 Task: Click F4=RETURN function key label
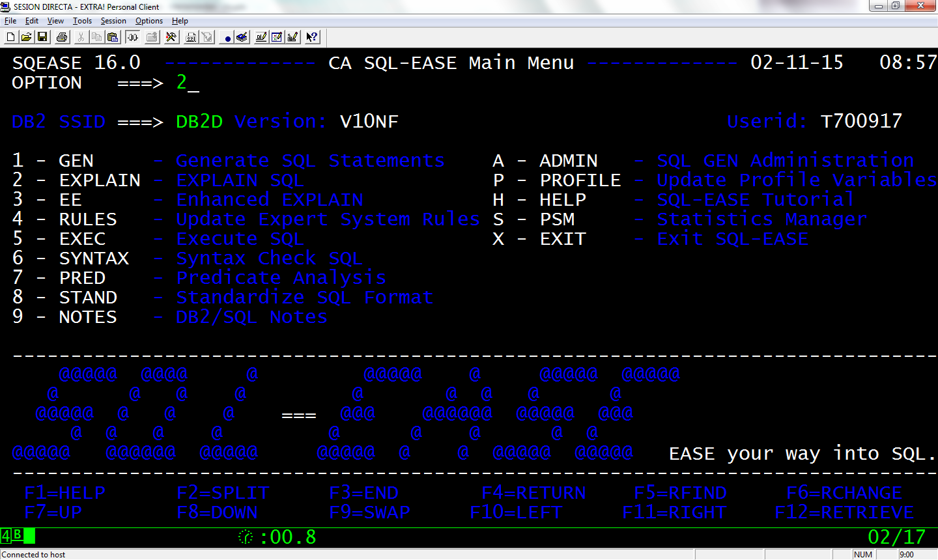click(x=533, y=493)
